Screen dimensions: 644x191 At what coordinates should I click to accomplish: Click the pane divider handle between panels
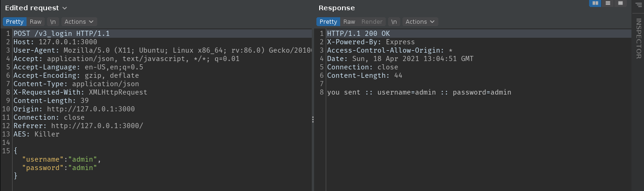click(313, 120)
